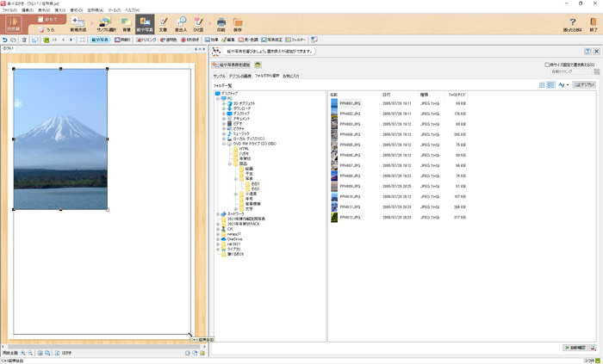Image resolution: width=603 pixels, height=364 pixels.
Task: Click the 差出人 (Sender) icon
Action: tap(181, 23)
